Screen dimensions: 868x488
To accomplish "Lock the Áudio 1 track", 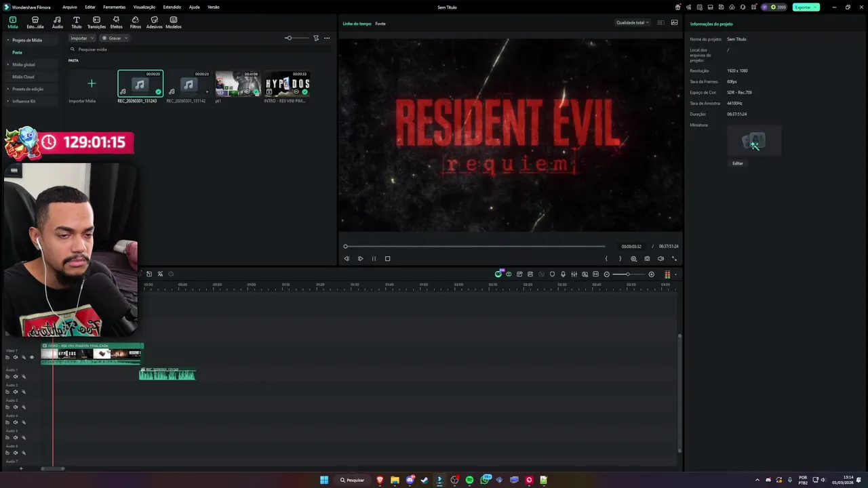I will point(7,377).
